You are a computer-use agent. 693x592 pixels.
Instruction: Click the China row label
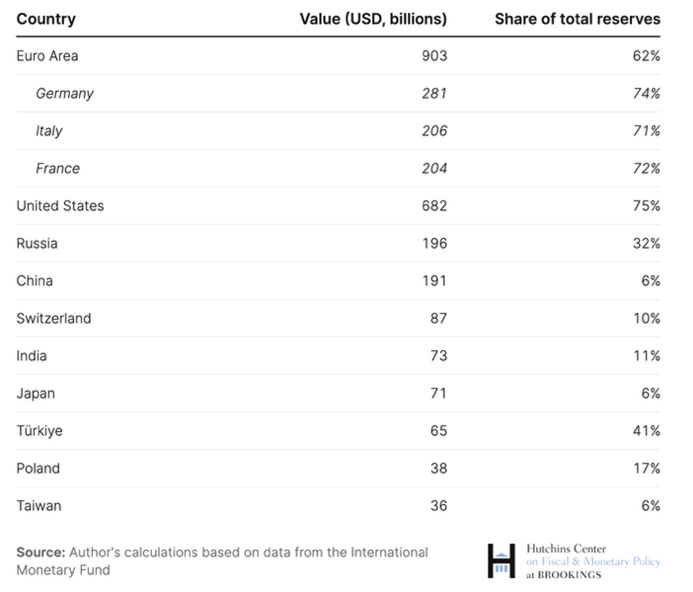35,281
